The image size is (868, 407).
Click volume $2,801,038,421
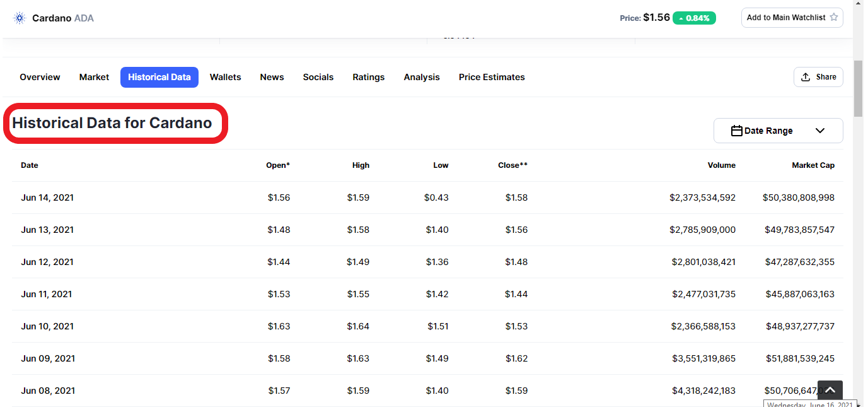[703, 262]
